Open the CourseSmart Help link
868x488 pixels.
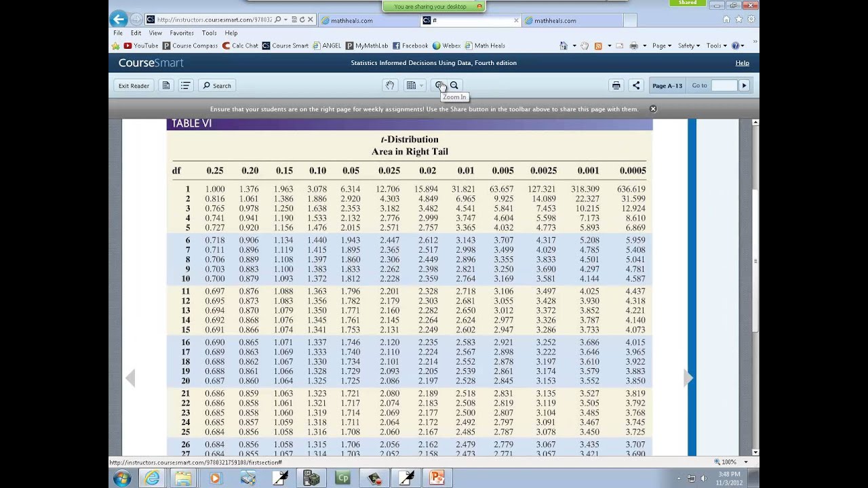743,63
